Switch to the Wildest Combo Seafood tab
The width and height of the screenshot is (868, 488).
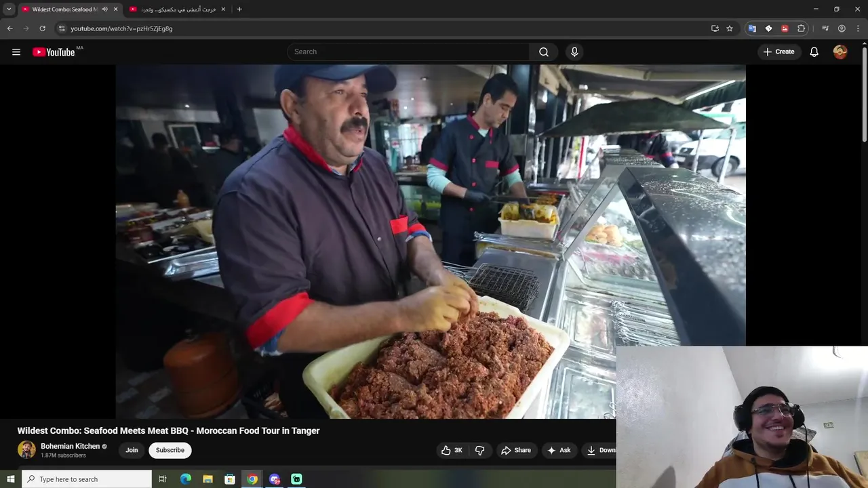65,9
